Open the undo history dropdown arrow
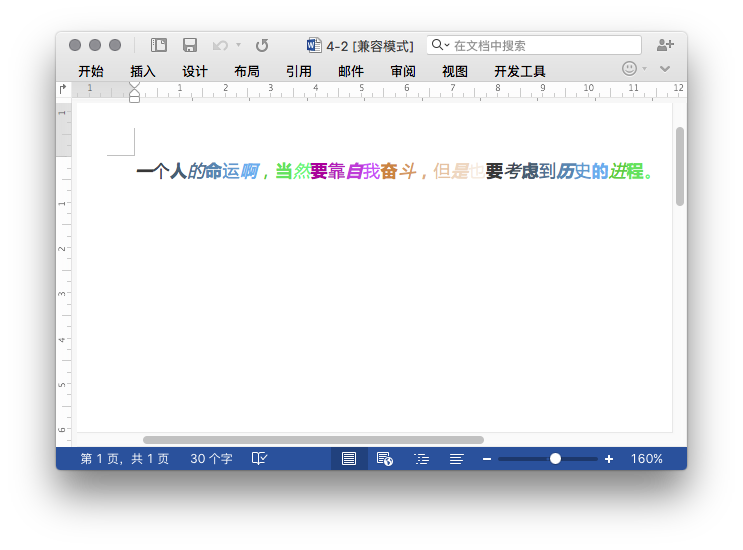 238,45
